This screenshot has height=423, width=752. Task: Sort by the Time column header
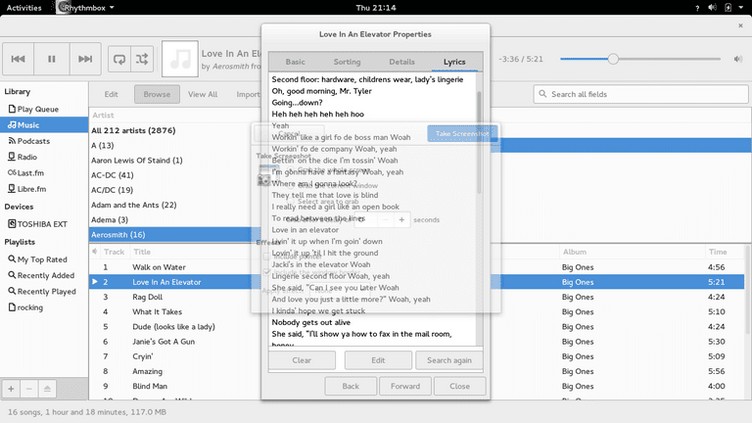718,252
